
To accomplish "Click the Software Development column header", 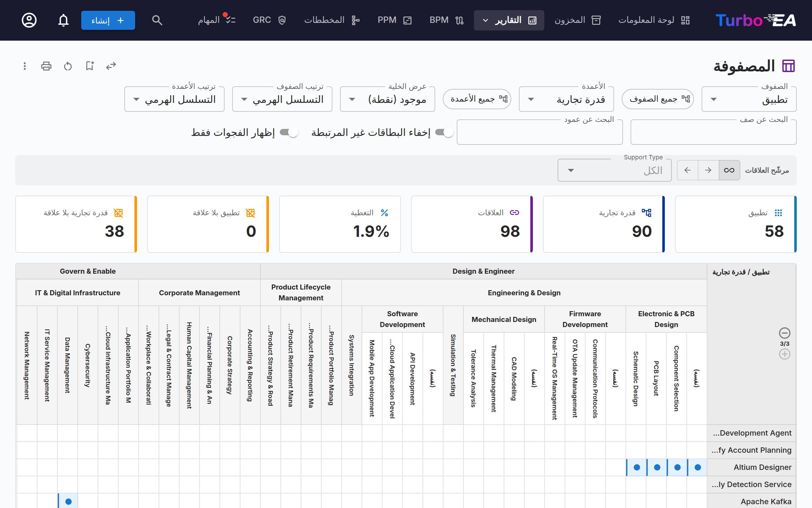I will tap(402, 319).
